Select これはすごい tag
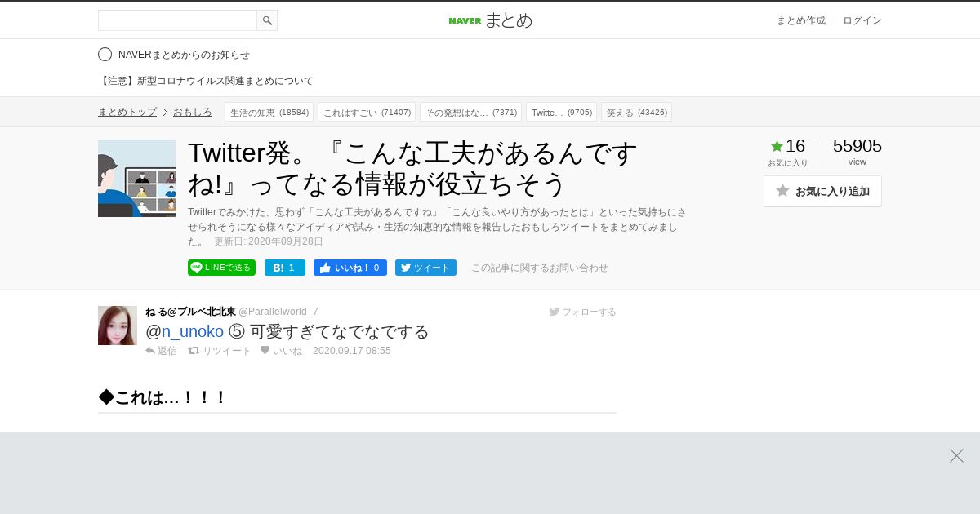 (x=367, y=112)
